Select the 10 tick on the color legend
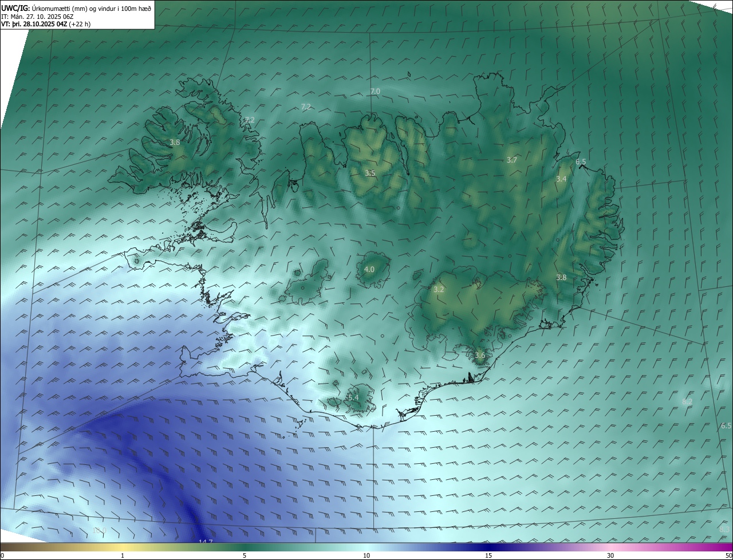Screen dimensions: 733x560 366,555
